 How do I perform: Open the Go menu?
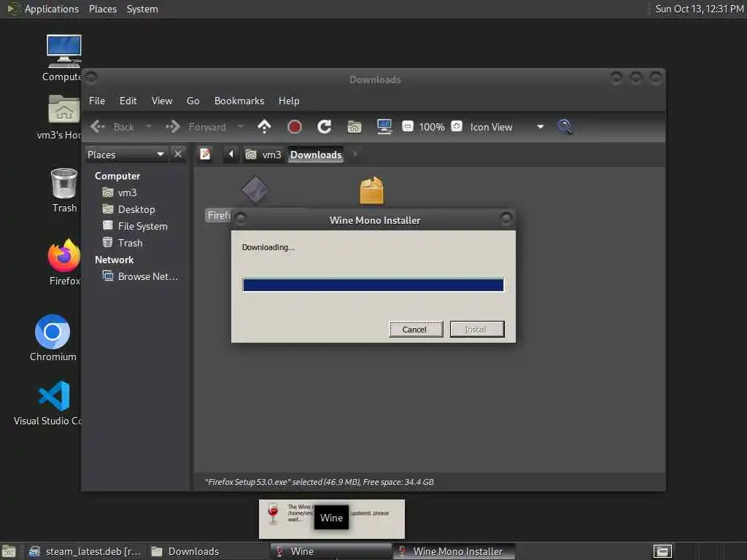click(193, 101)
